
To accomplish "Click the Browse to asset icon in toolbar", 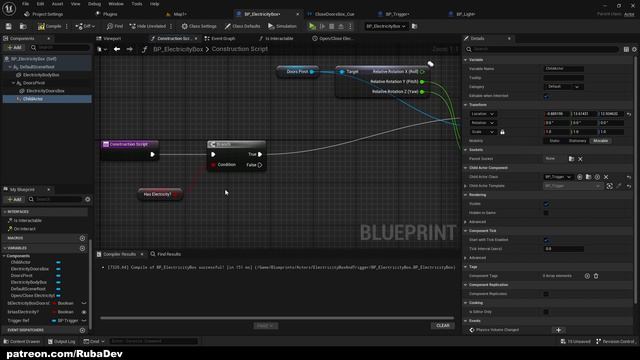I will [23, 26].
